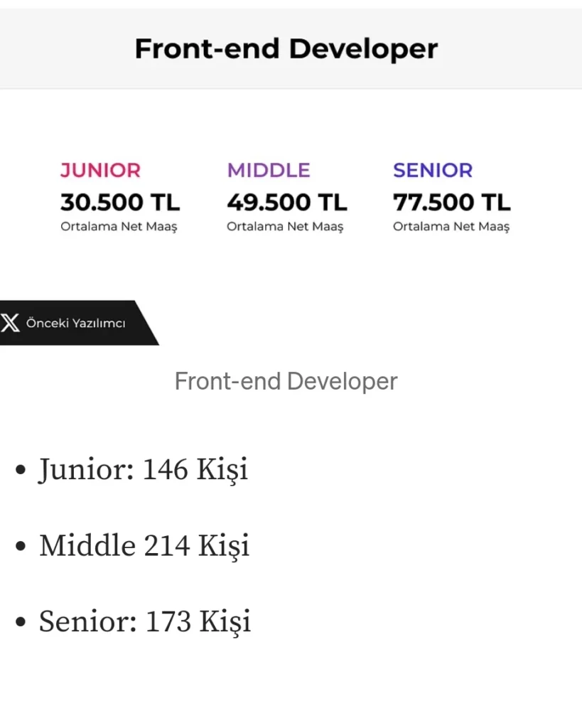Click the 49.500 TL middle salary
Screen dimensions: 582x728
click(x=287, y=203)
